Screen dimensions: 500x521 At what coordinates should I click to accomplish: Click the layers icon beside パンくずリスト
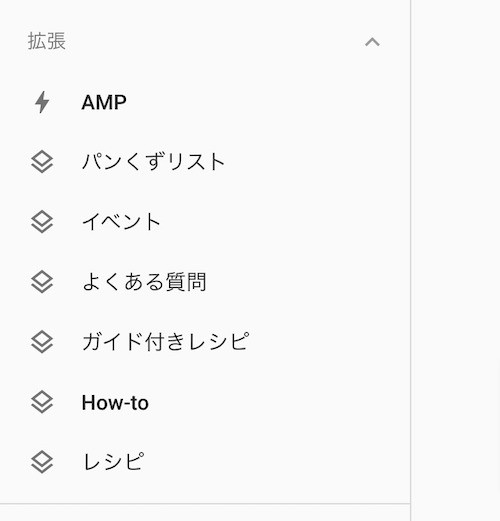[42, 162]
